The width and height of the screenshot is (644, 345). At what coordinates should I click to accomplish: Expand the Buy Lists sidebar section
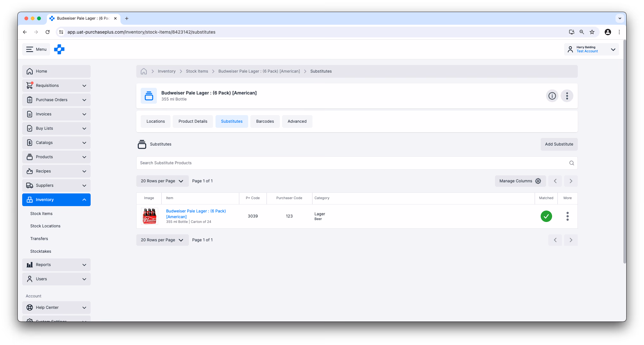tap(56, 128)
